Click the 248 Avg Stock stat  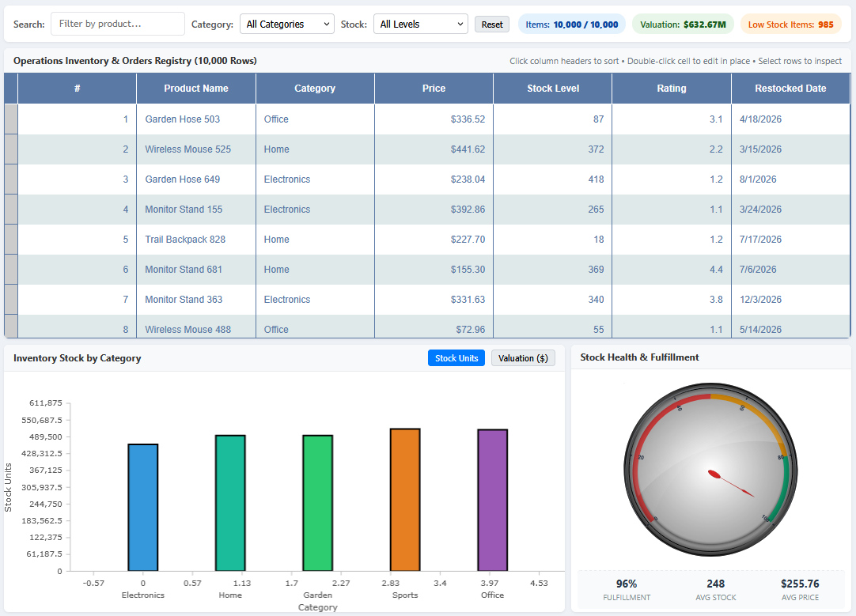click(x=716, y=590)
